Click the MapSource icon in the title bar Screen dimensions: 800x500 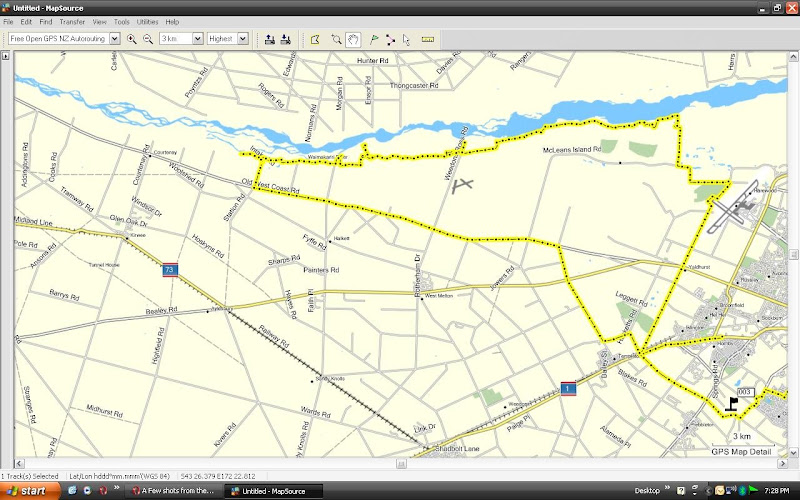(6, 8)
